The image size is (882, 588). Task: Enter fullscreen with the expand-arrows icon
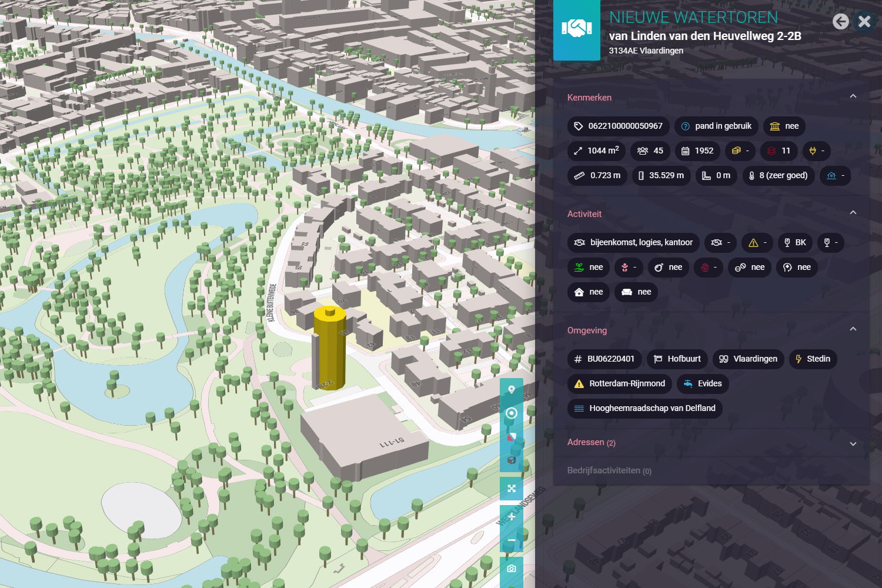512,488
